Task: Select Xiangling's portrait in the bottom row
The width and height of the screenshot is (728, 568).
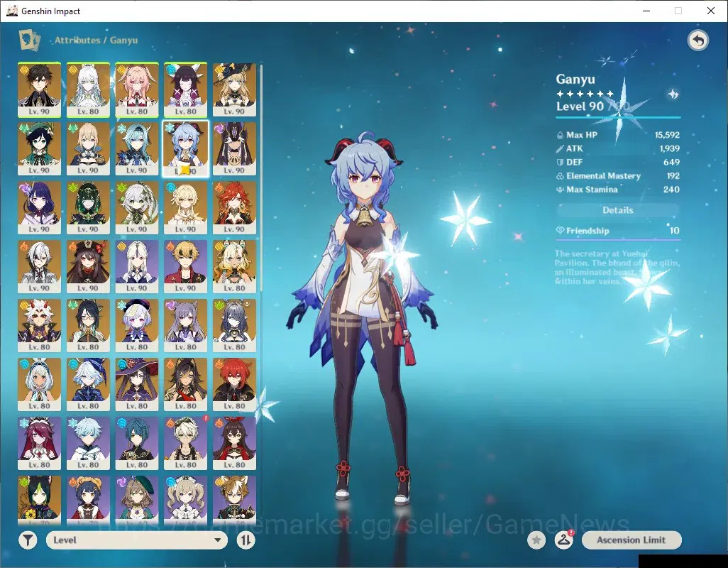Action: pos(88,500)
